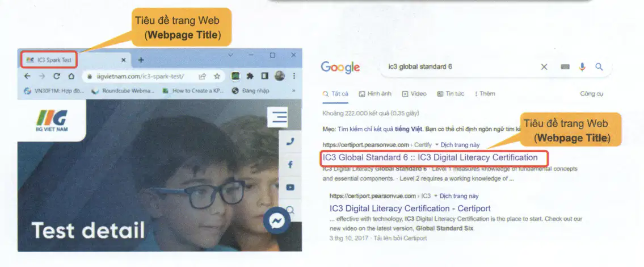Switch to the Hình ảnh tab
Screen dimensions: 644x267
pyautogui.click(x=375, y=94)
